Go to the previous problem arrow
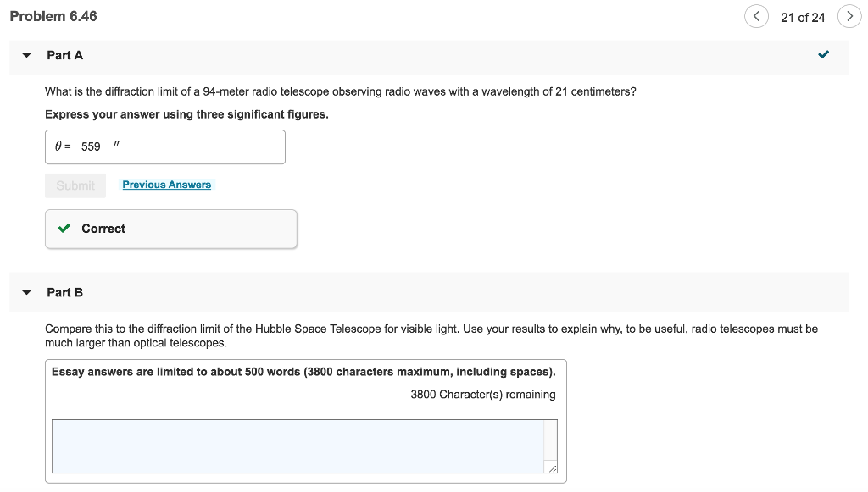868x492 pixels. coord(756,17)
